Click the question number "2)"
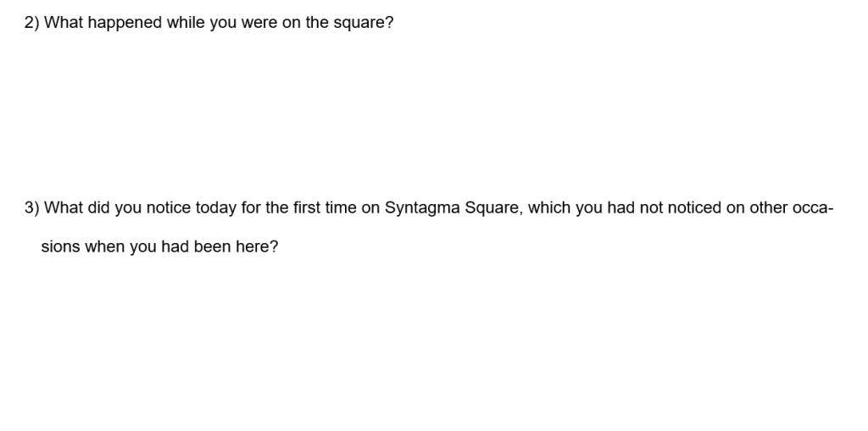The width and height of the screenshot is (868, 431). click(x=32, y=23)
